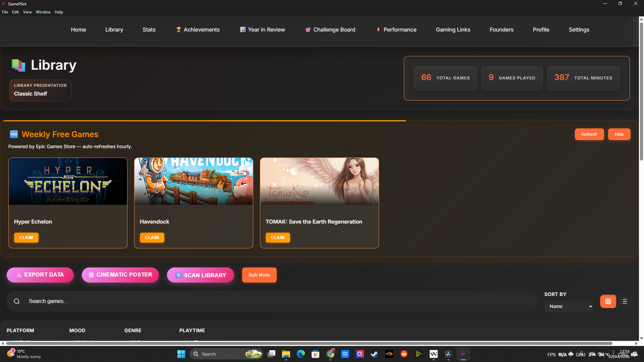Toggle Bulk Mode on
644x362 pixels.
pyautogui.click(x=259, y=275)
